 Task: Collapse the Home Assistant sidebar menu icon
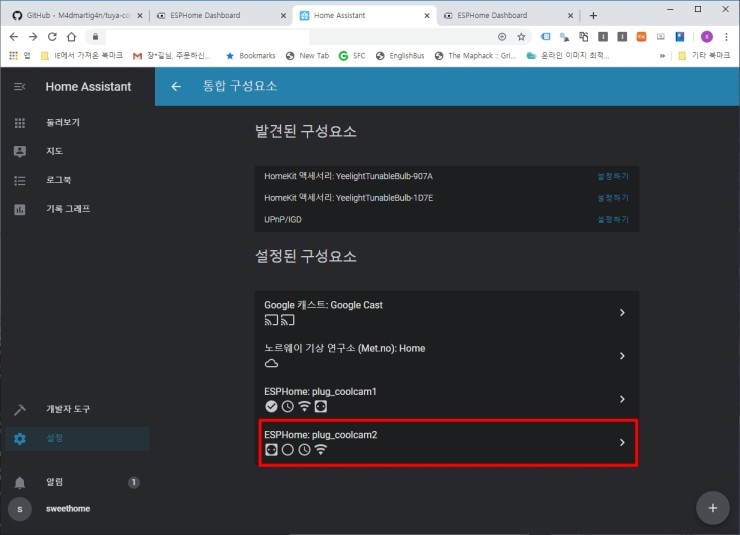[19, 86]
